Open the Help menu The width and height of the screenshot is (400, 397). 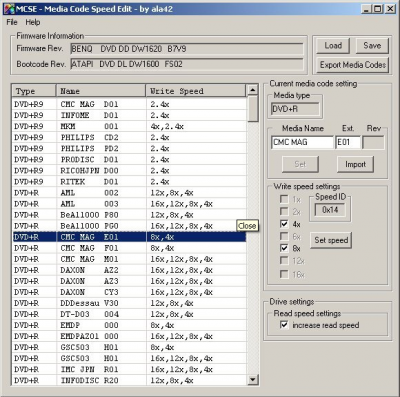pos(33,22)
